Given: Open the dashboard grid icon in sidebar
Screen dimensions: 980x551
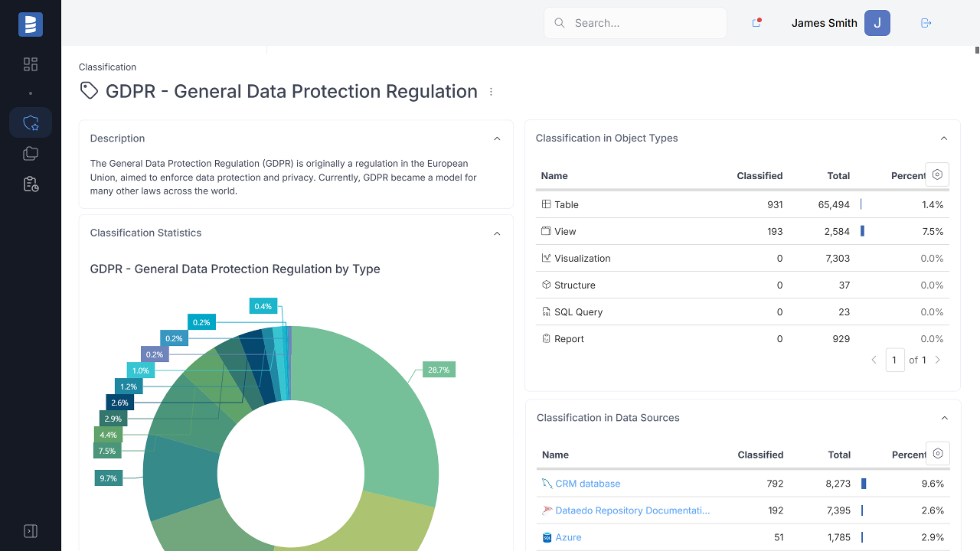Looking at the screenshot, I should [31, 64].
